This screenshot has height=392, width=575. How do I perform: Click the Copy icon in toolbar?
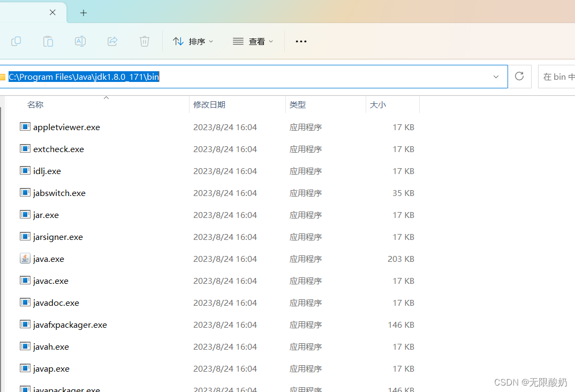(16, 41)
